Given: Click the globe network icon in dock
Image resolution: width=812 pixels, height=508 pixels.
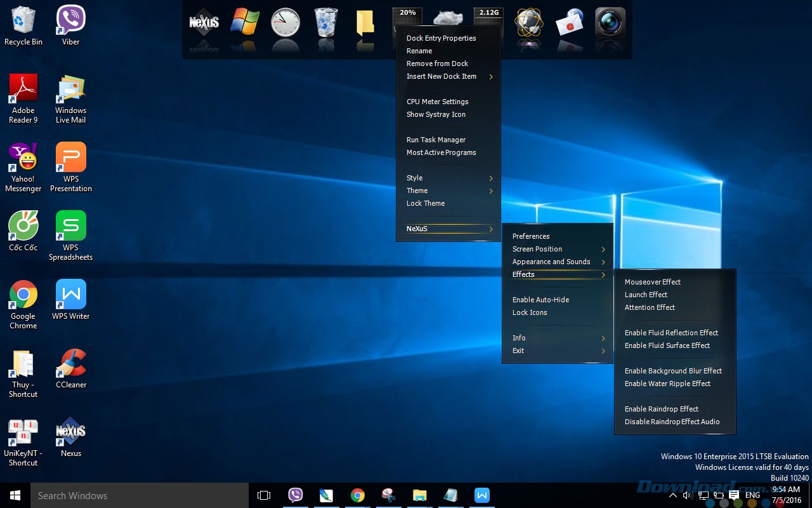Looking at the screenshot, I should (528, 23).
